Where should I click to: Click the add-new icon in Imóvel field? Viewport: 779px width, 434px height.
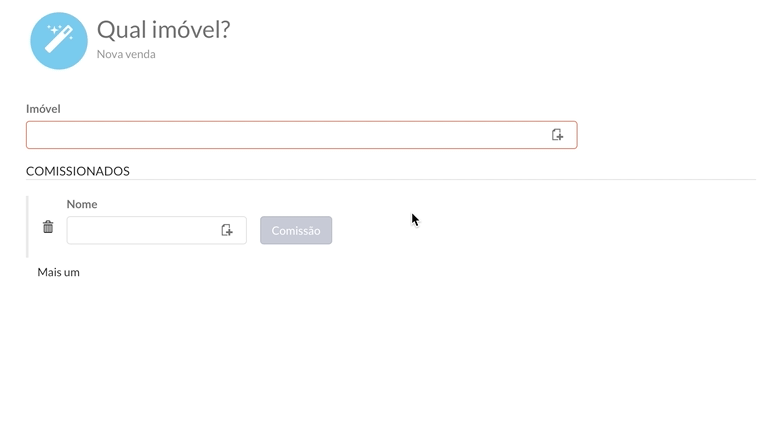(x=558, y=135)
